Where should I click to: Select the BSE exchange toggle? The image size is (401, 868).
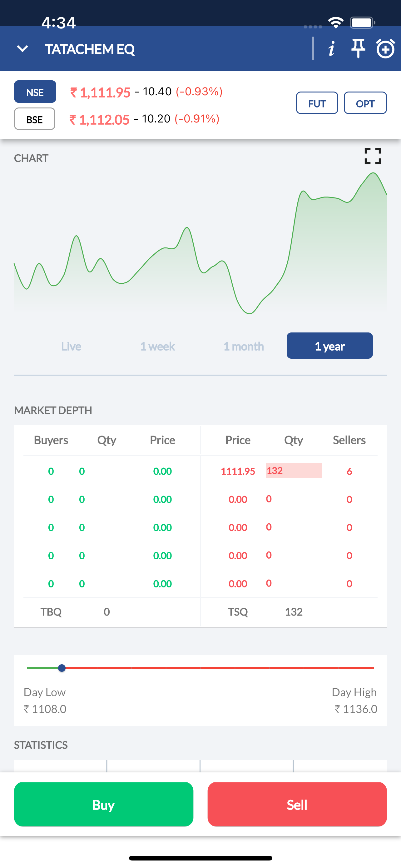(35, 119)
